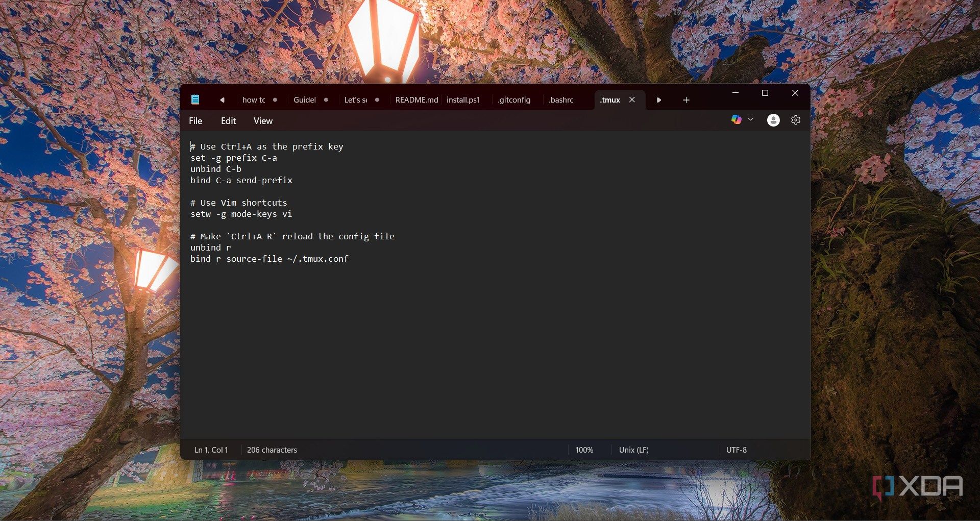Viewport: 980px width, 521px height.
Task: Click the Notepad app icon in title bar
Action: tap(195, 100)
